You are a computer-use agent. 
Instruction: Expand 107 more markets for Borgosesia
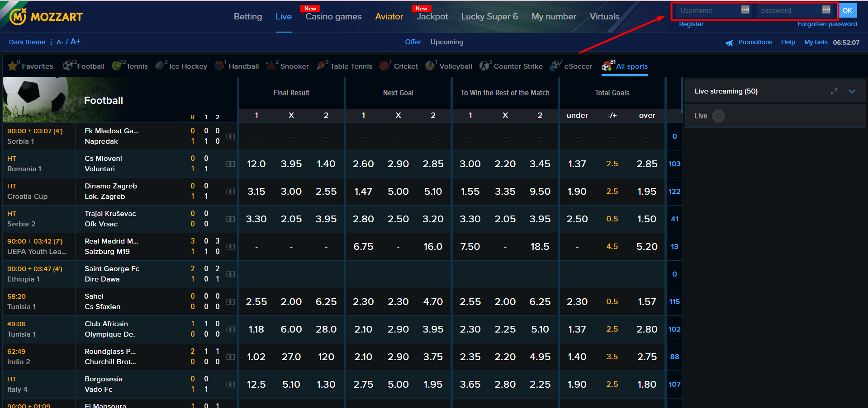pyautogui.click(x=674, y=385)
